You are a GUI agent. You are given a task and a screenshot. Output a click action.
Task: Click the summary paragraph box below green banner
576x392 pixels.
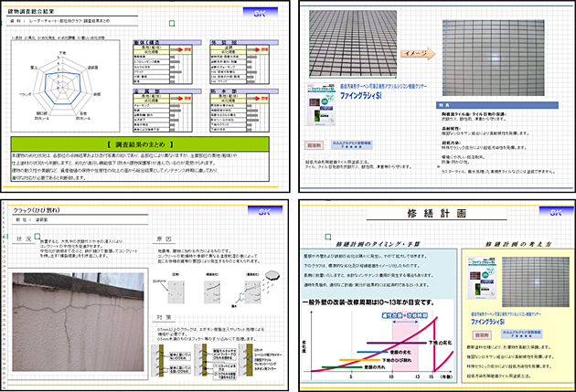click(x=140, y=166)
